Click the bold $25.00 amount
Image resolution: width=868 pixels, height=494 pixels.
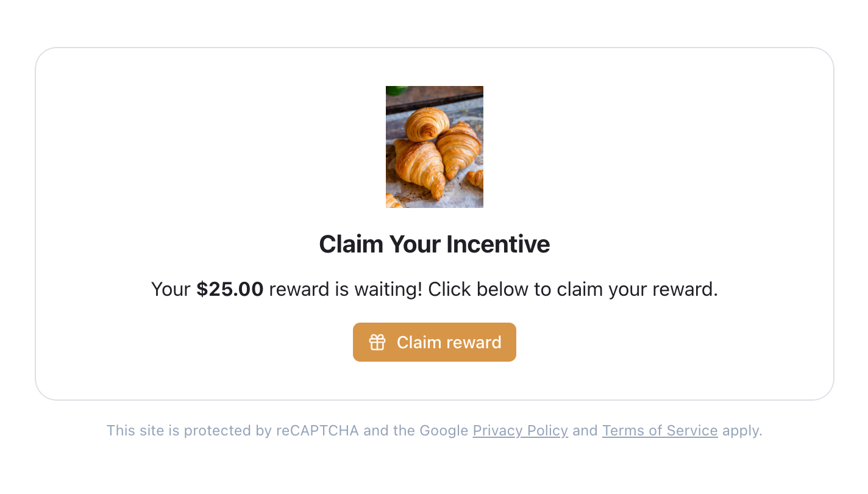coord(230,289)
